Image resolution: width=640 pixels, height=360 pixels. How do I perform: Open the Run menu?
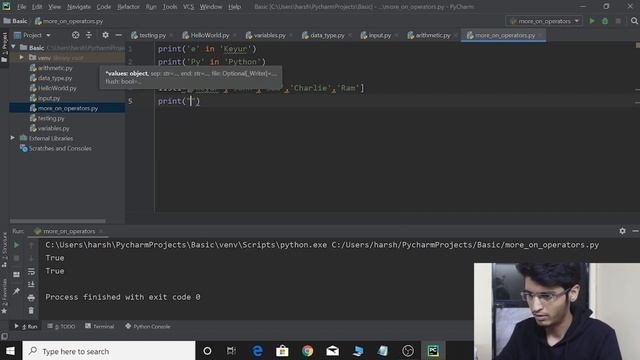[x=151, y=7]
